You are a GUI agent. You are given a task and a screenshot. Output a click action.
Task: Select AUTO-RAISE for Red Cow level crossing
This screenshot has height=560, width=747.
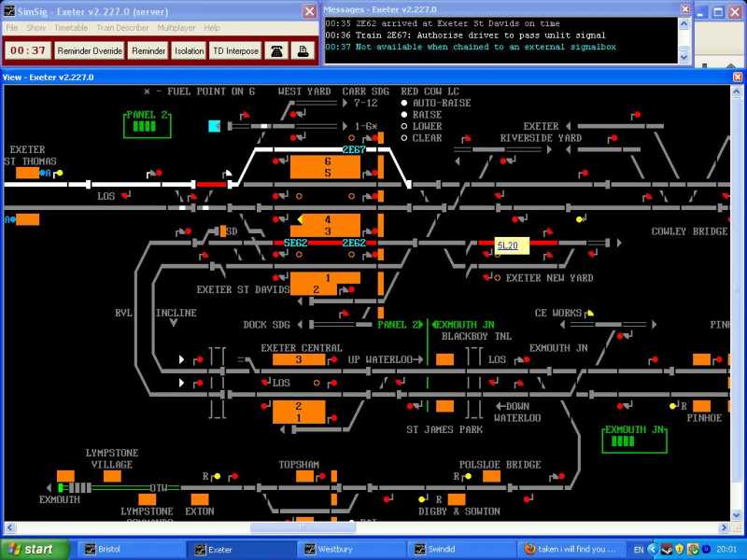404,103
